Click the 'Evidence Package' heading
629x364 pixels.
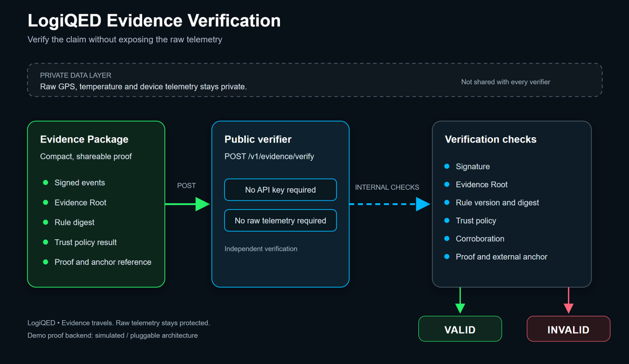click(84, 139)
